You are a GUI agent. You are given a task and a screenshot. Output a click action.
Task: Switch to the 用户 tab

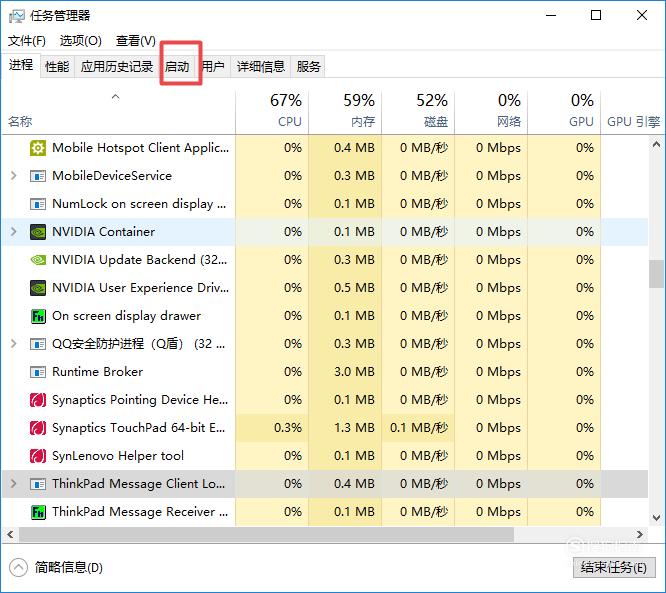pyautogui.click(x=213, y=67)
